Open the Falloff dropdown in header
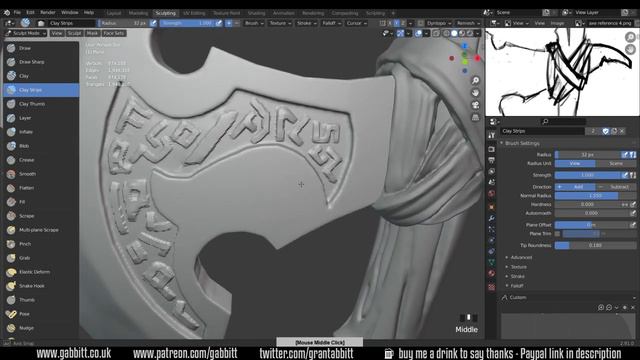The height and width of the screenshot is (360, 640). tap(331, 23)
